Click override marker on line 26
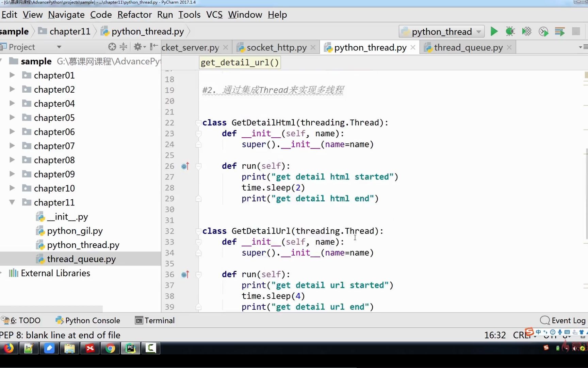This screenshot has height=368, width=588. 185,166
